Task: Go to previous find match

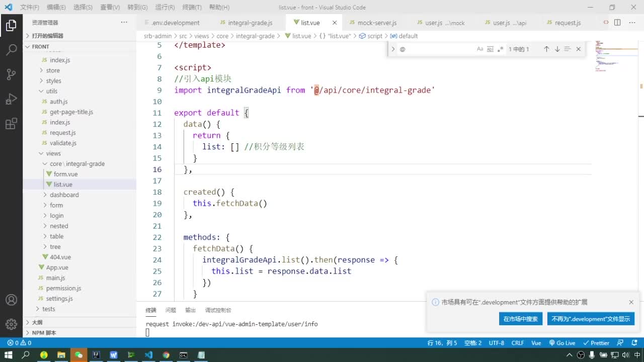Action: pos(546,49)
